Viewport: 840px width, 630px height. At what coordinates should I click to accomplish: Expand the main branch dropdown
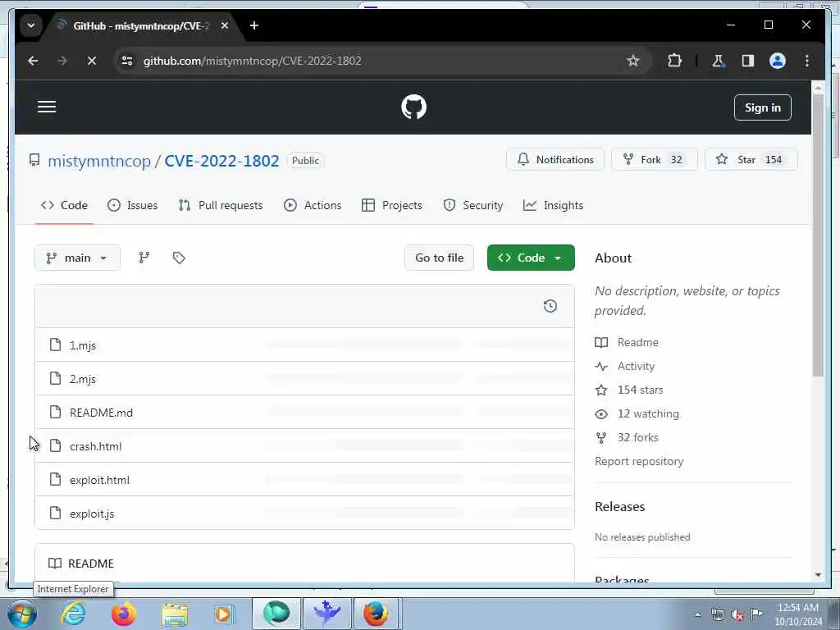click(77, 258)
